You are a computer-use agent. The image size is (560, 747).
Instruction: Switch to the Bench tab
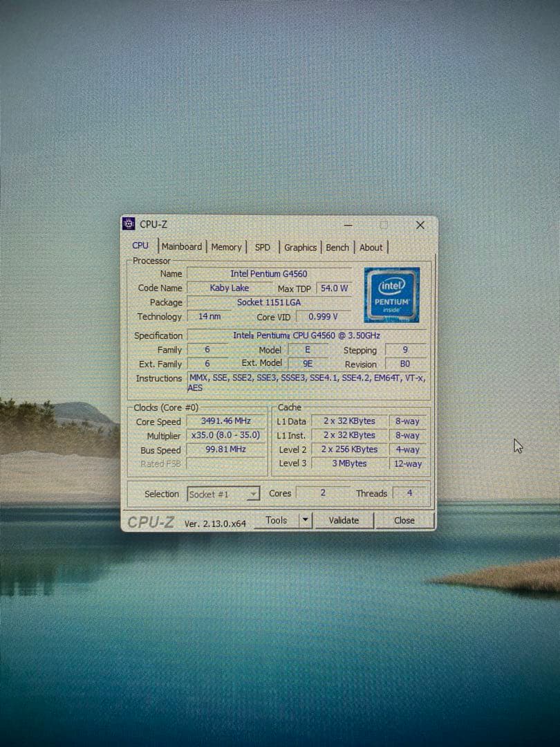337,247
